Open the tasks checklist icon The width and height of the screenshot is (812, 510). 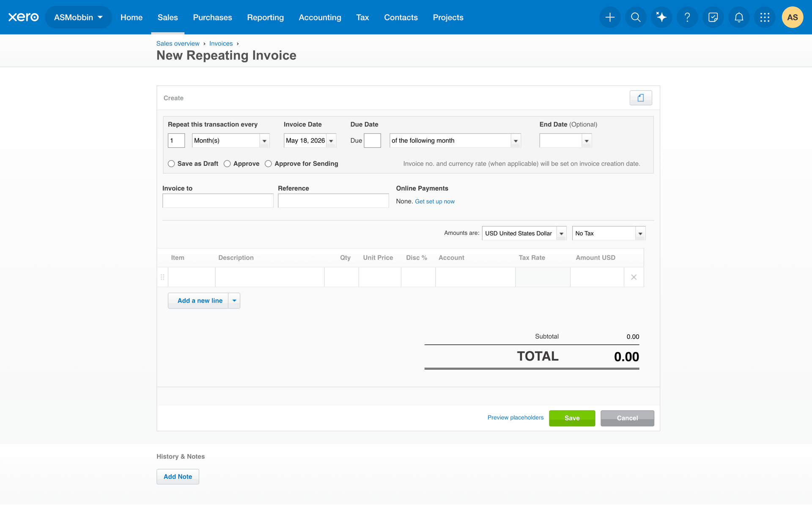[713, 17]
